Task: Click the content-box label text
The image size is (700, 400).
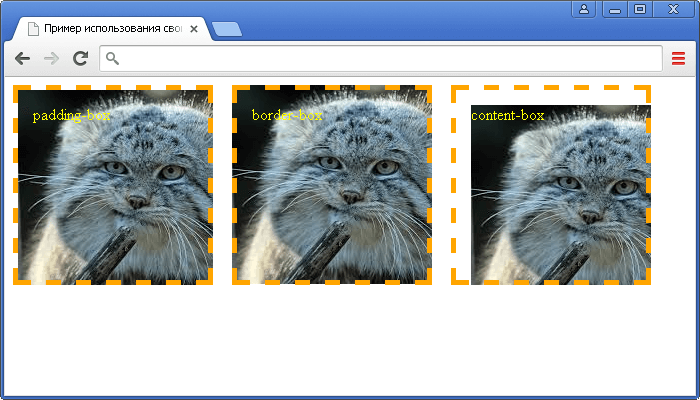Action: click(508, 116)
